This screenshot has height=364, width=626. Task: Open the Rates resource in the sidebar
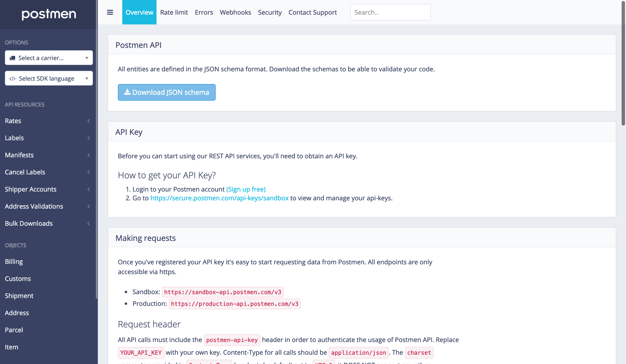click(x=13, y=121)
